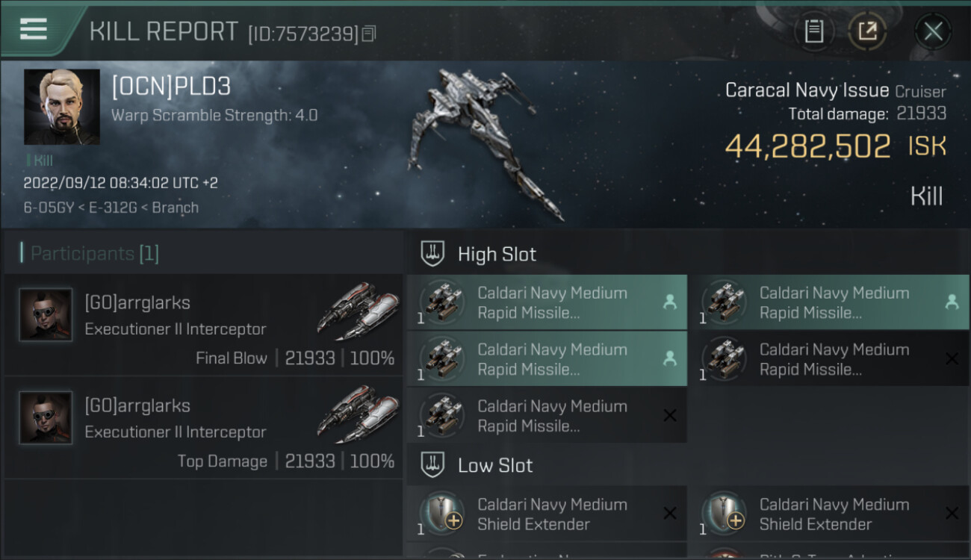Click the Top Damage Executioner II ship icon

[357, 411]
